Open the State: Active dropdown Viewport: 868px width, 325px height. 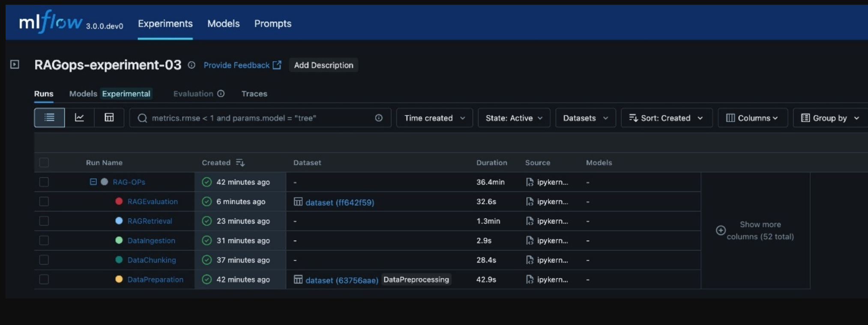click(514, 118)
